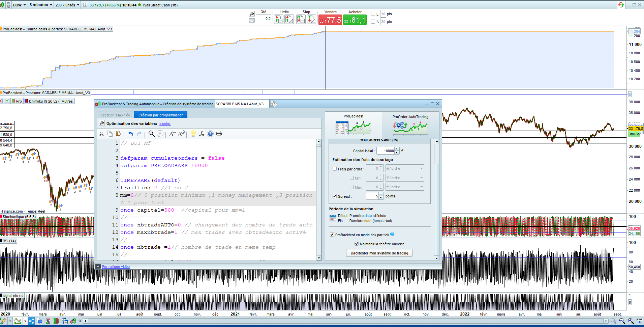Open the search magnifier in code editor

[x=152, y=134]
